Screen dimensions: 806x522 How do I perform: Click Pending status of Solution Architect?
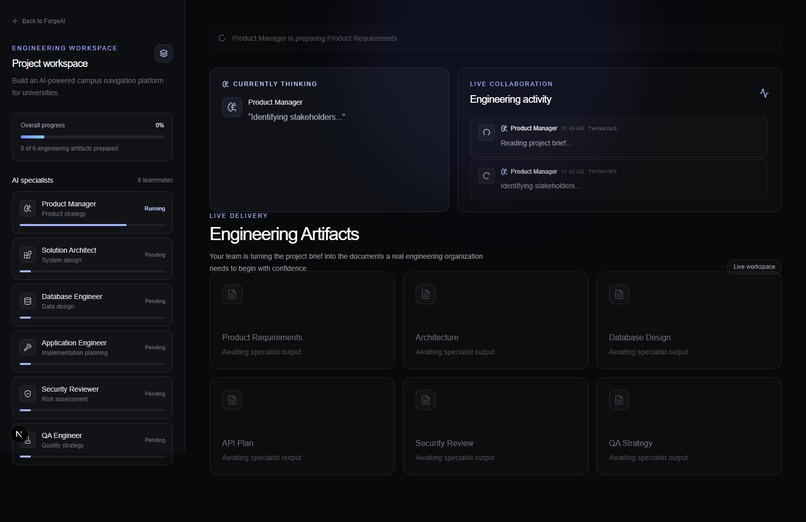pos(155,255)
